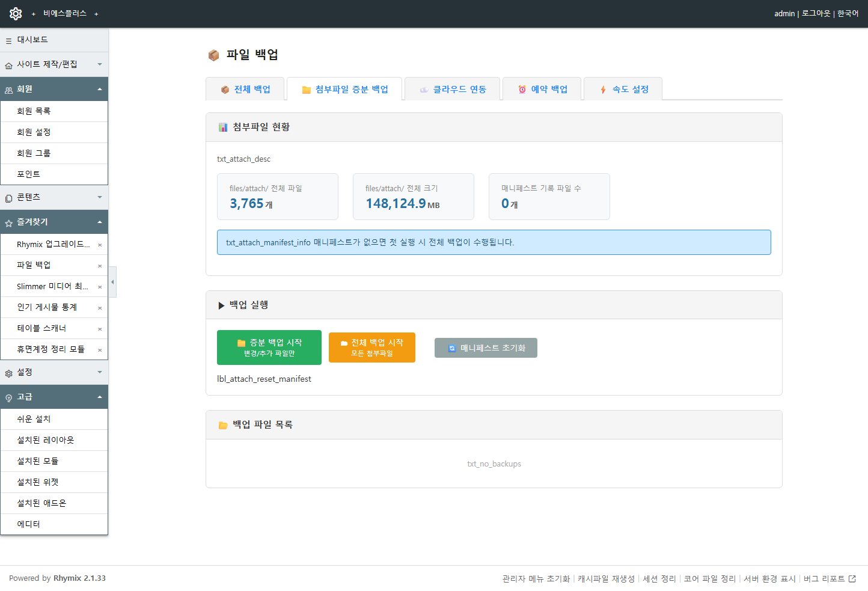Expand the 사이트 제작/편집 menu arrow
The height and width of the screenshot is (591, 868).
click(100, 64)
